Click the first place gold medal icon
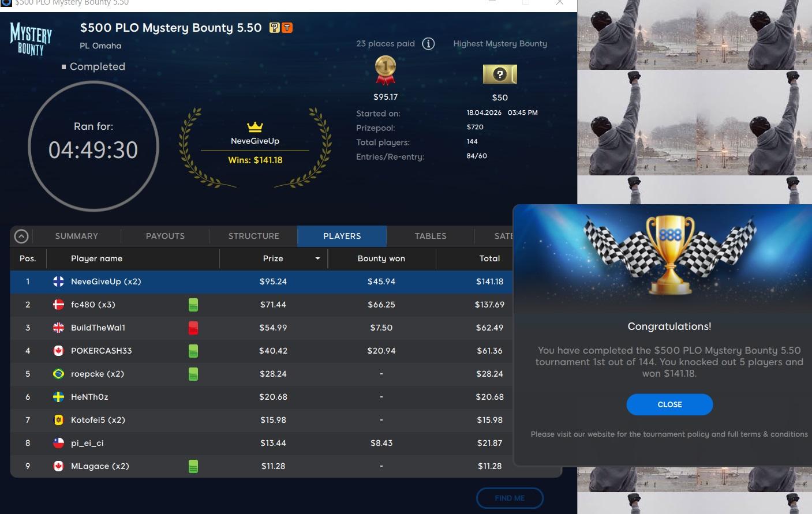 tap(386, 70)
